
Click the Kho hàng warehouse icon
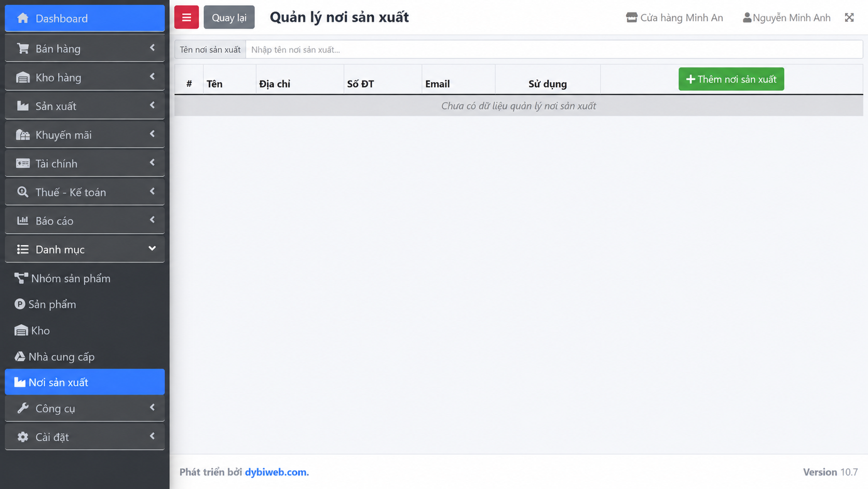point(23,77)
